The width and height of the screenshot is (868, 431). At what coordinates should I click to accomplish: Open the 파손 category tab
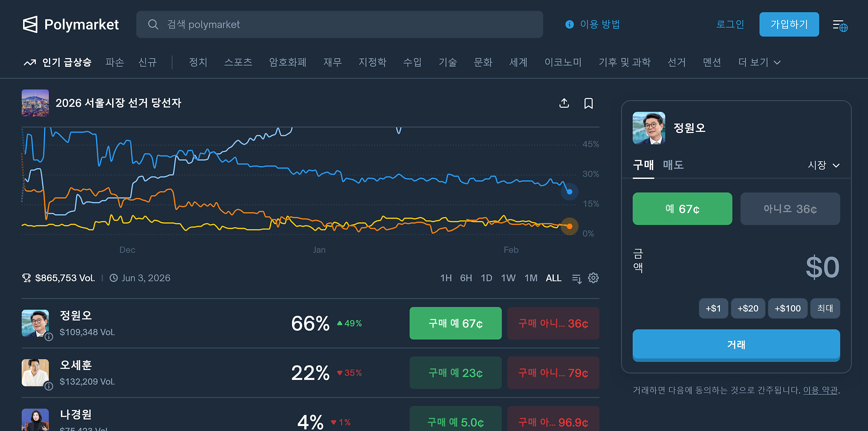115,62
